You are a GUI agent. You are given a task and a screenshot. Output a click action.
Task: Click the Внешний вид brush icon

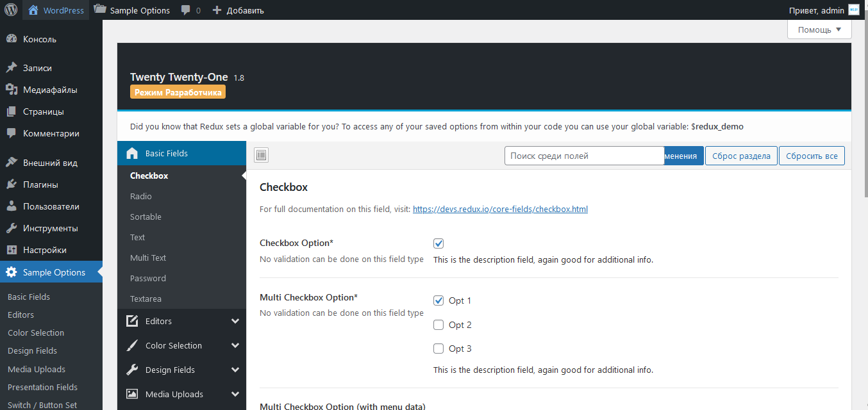click(11, 163)
